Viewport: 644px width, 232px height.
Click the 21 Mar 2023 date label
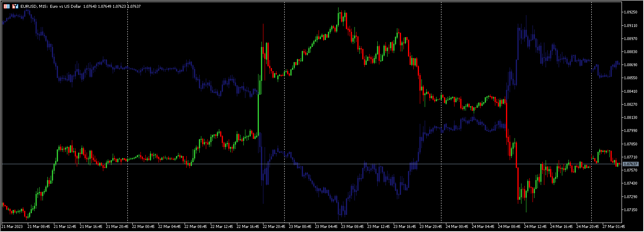[12, 226]
